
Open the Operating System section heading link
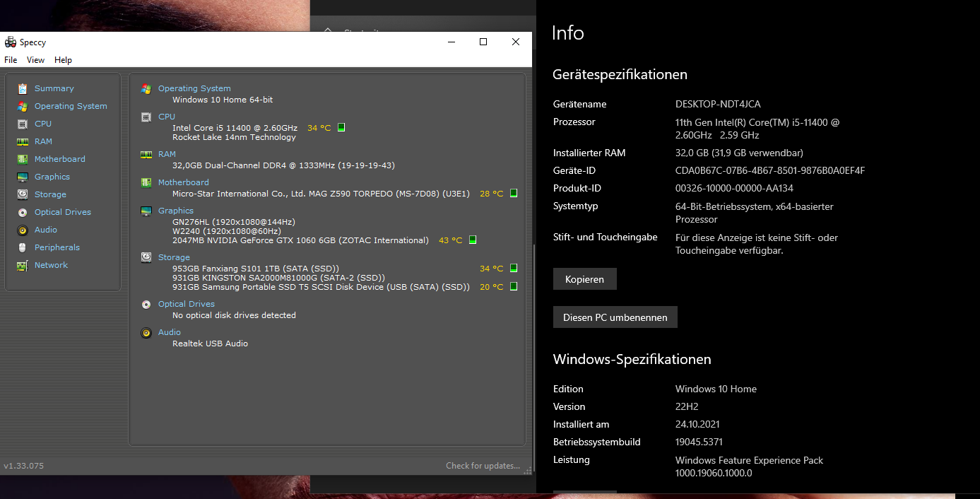coord(194,88)
